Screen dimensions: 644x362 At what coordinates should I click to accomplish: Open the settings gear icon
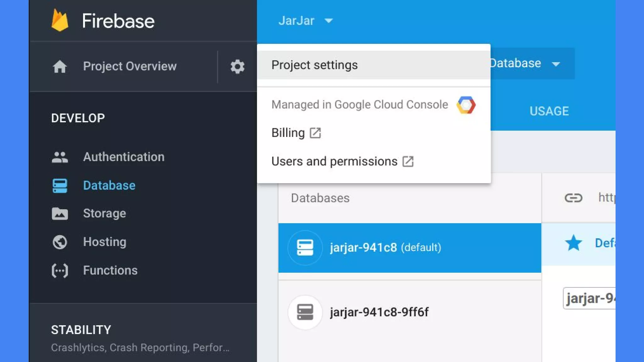pyautogui.click(x=237, y=67)
